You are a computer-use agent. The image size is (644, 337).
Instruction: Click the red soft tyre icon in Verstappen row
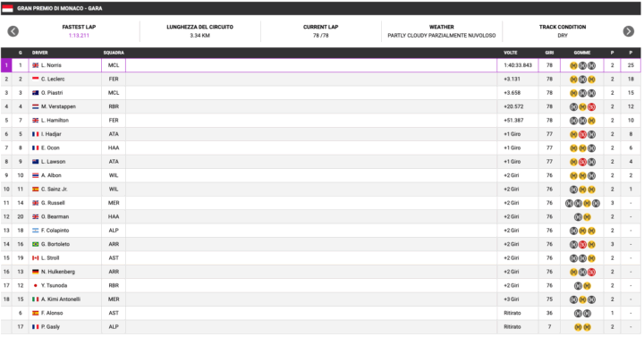pos(591,107)
